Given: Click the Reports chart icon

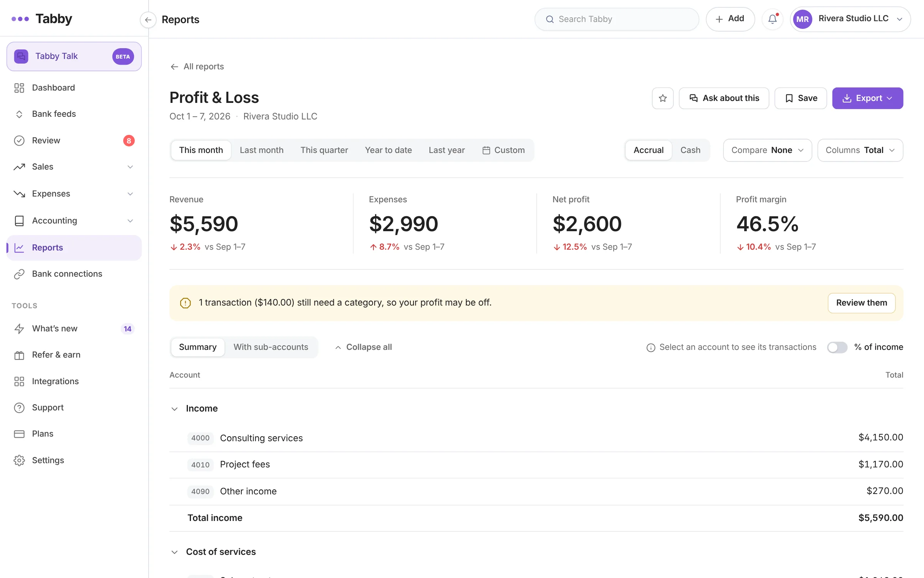Looking at the screenshot, I should point(19,248).
